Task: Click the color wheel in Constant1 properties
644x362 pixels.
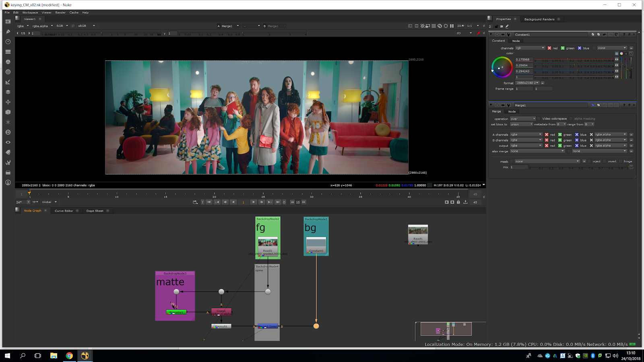Action: [x=502, y=67]
